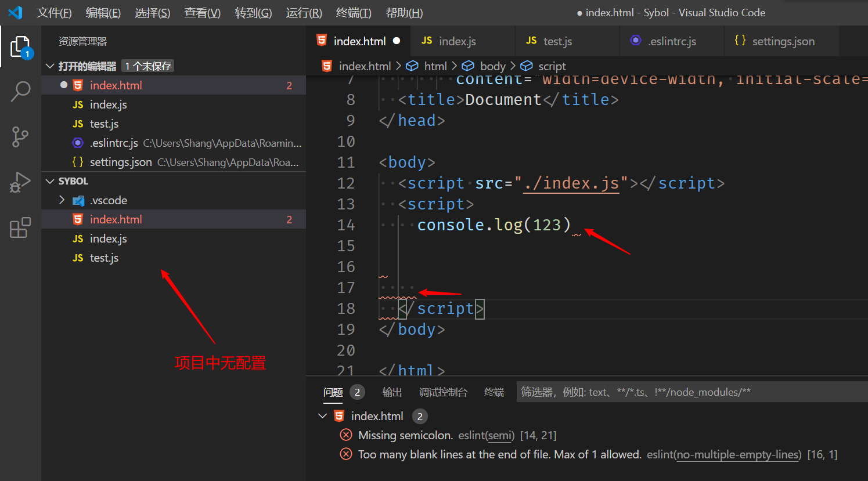Switch to the test.js editor tab

click(x=567, y=41)
